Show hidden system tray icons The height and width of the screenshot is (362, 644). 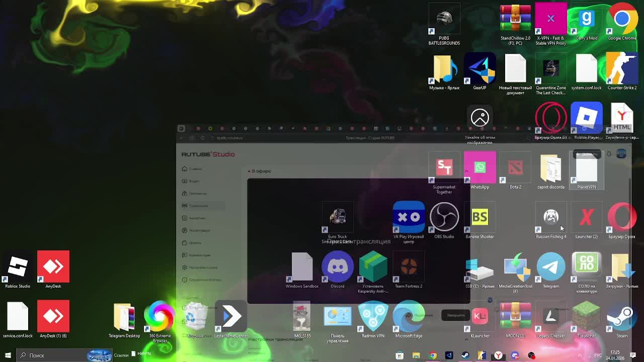[x=580, y=355]
